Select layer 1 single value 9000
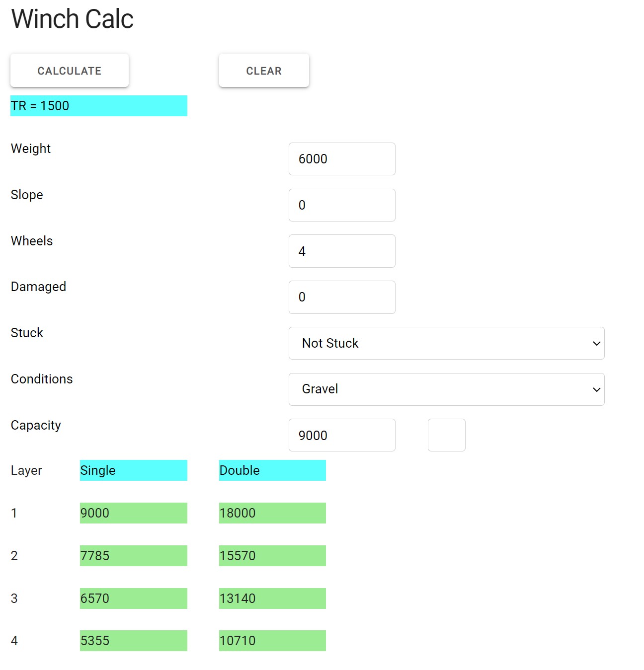 click(x=133, y=513)
